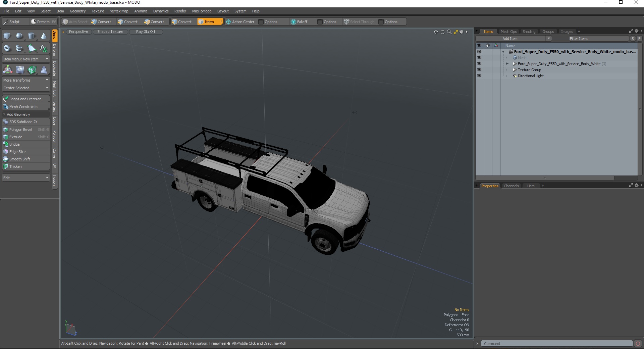
Task: Open Item Menu: New Item dropdown
Action: point(26,59)
